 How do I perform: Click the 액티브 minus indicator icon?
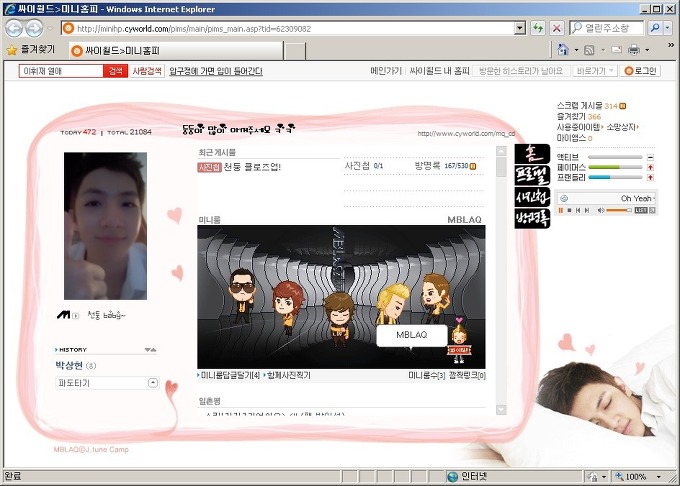[650, 157]
